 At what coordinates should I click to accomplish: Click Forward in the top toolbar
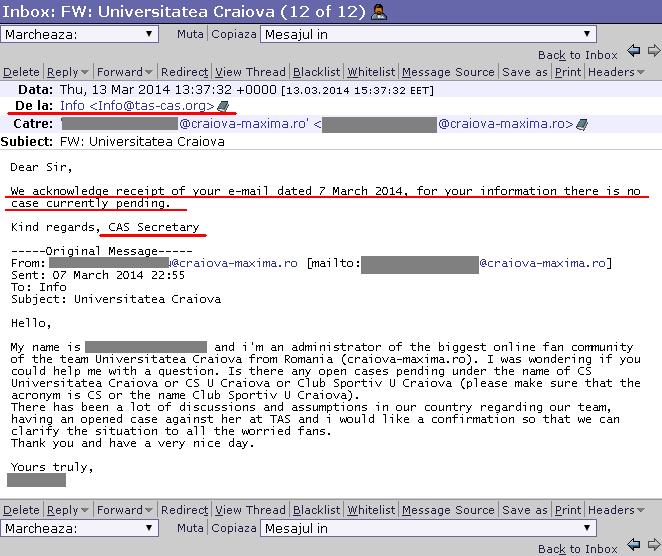(x=120, y=72)
